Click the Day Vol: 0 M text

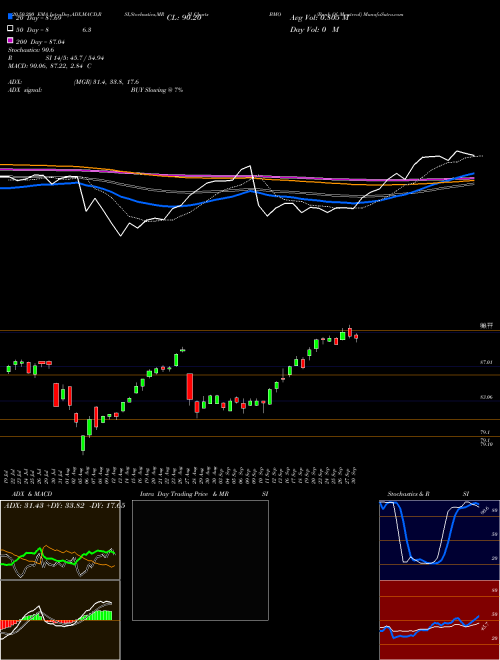pyautogui.click(x=314, y=29)
